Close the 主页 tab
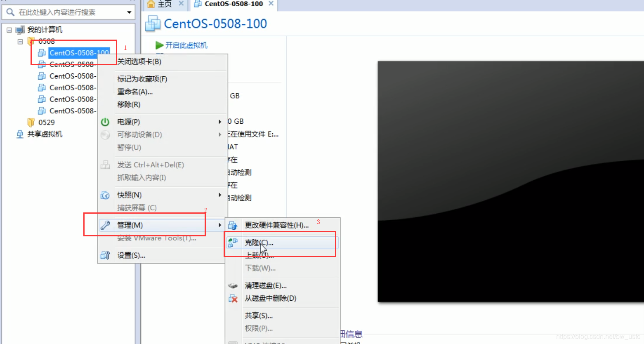The height and width of the screenshot is (344, 644). point(181,3)
